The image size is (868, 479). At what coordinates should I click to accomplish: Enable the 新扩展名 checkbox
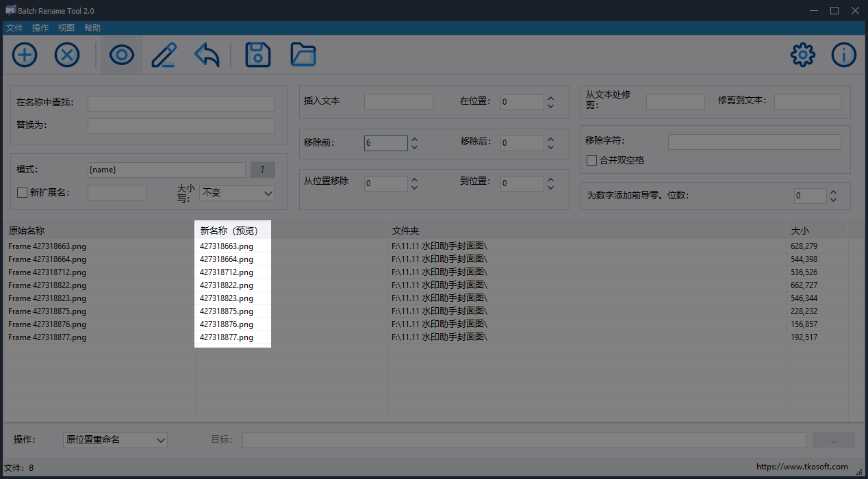(22, 192)
